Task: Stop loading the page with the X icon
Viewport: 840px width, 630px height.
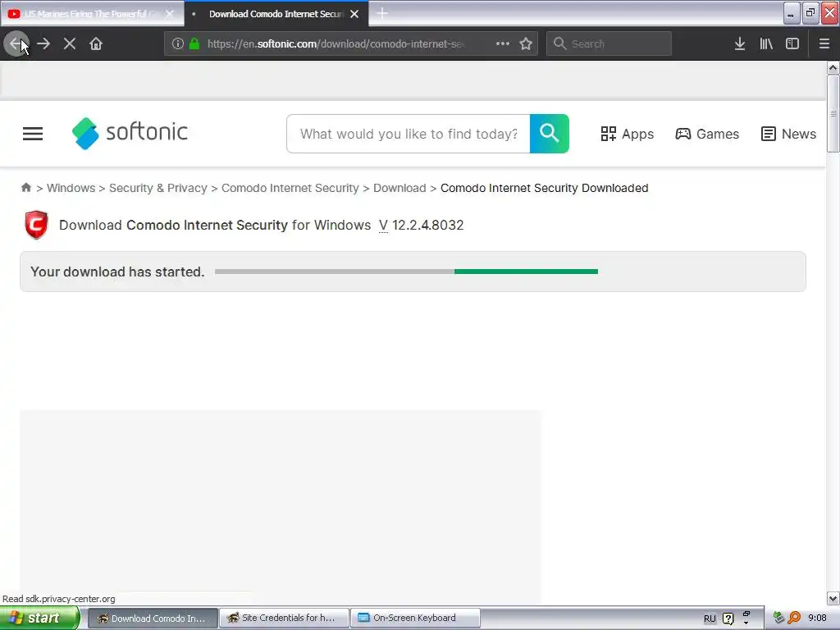Action: point(70,43)
